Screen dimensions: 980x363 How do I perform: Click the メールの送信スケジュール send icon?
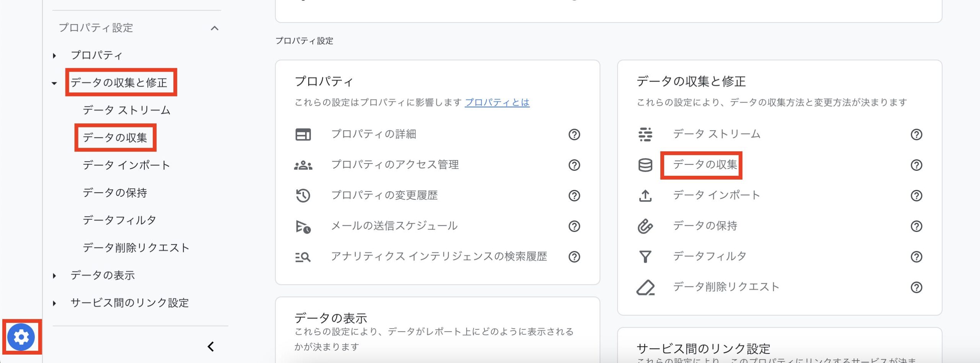pyautogui.click(x=303, y=227)
